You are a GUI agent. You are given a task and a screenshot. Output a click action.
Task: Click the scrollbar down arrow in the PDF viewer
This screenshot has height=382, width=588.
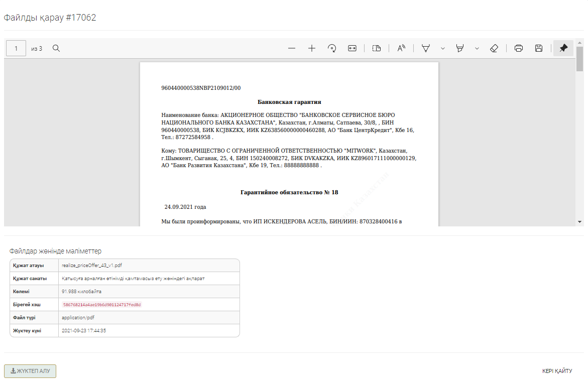coord(580,221)
